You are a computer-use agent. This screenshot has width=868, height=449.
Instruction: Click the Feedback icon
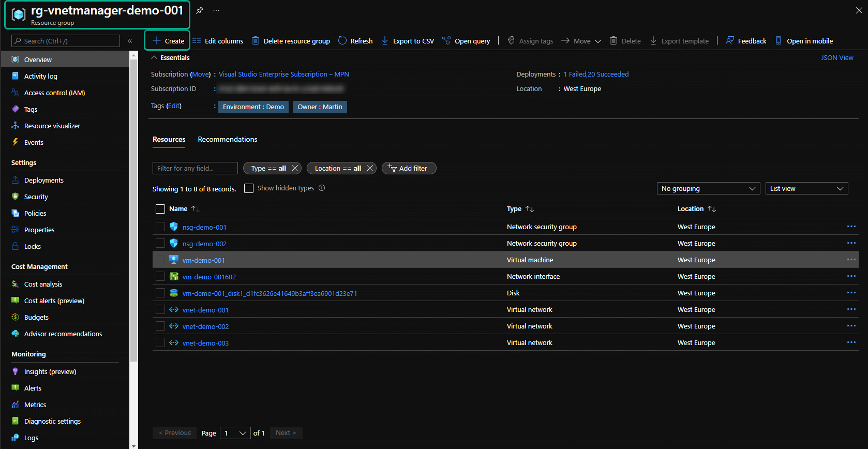coord(730,40)
